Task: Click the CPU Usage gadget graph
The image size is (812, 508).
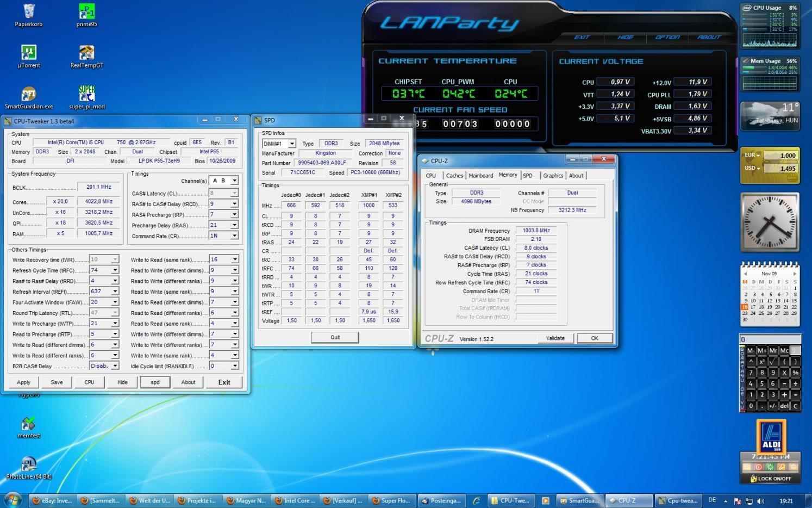Action: coord(770,40)
